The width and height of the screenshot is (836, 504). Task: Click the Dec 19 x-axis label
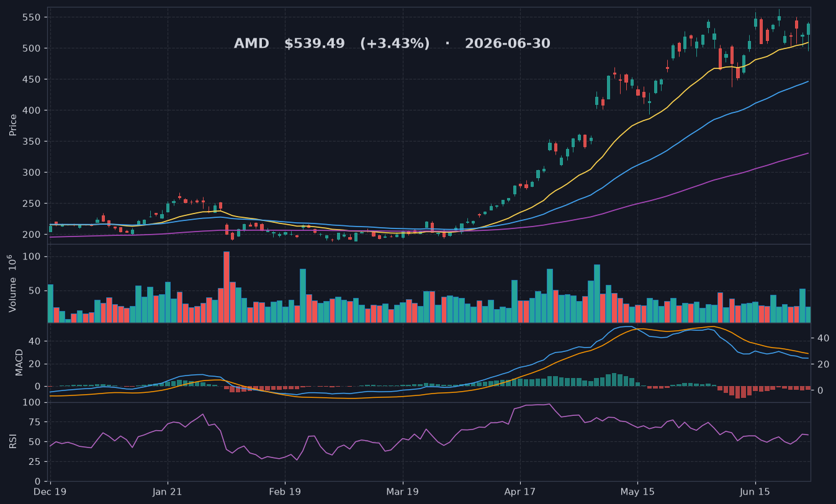50,492
